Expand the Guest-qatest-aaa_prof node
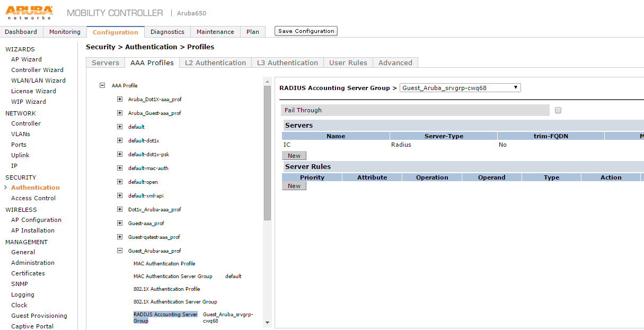The width and height of the screenshot is (644, 330). 120,237
